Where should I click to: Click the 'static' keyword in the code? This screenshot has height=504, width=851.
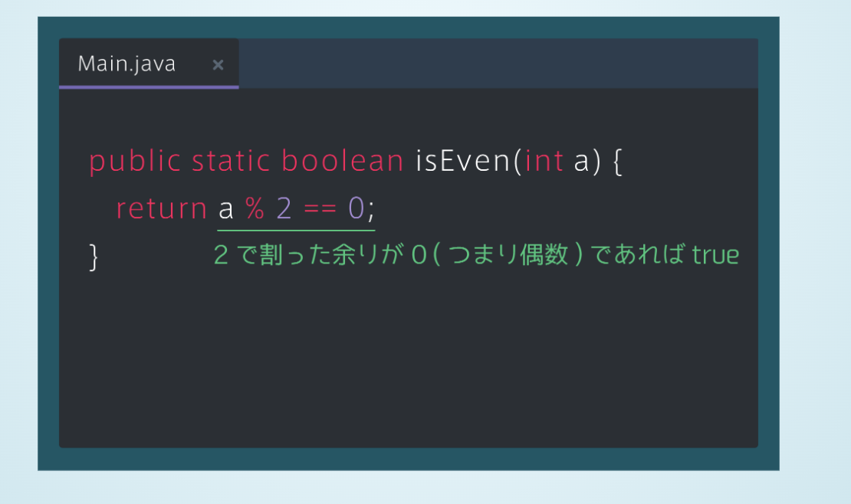(x=231, y=161)
